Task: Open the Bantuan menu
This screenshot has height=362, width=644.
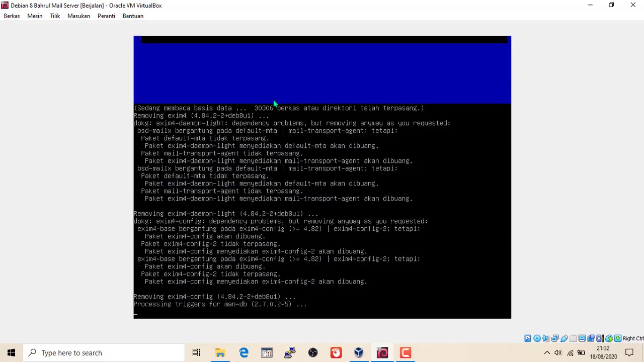Action: click(x=133, y=16)
